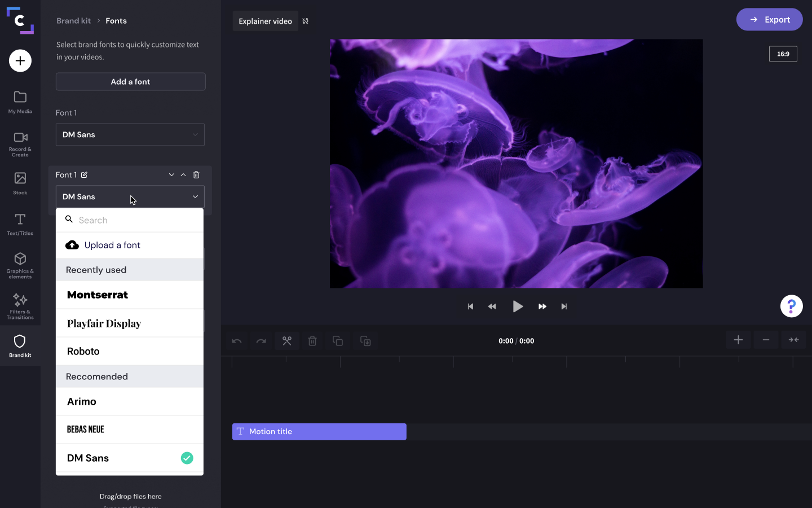Image resolution: width=812 pixels, height=508 pixels.
Task: Click the edit Font 1 name pencil icon
Action: [x=84, y=175]
